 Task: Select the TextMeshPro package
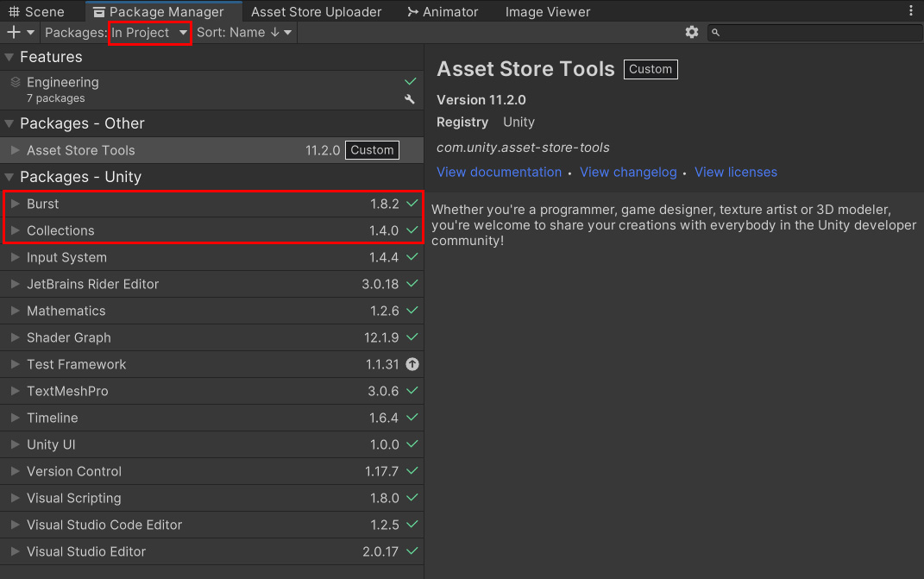211,391
